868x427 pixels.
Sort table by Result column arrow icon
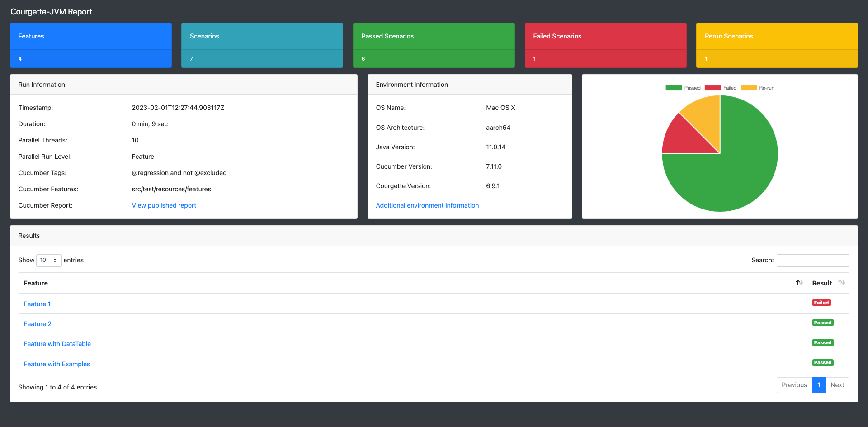[841, 283]
